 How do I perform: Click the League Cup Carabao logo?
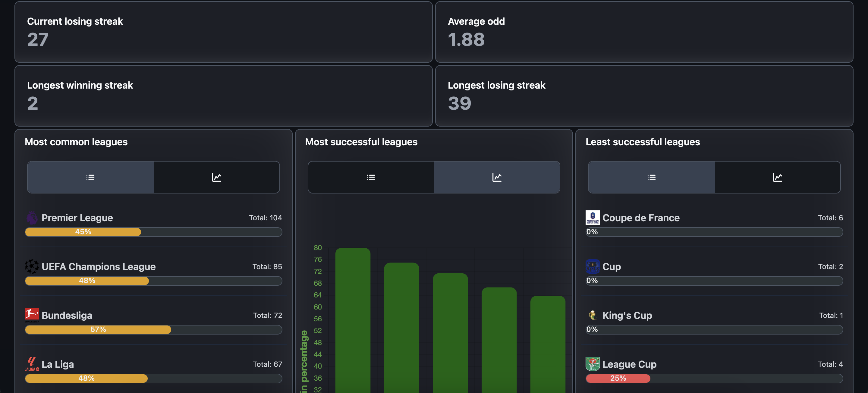592,364
